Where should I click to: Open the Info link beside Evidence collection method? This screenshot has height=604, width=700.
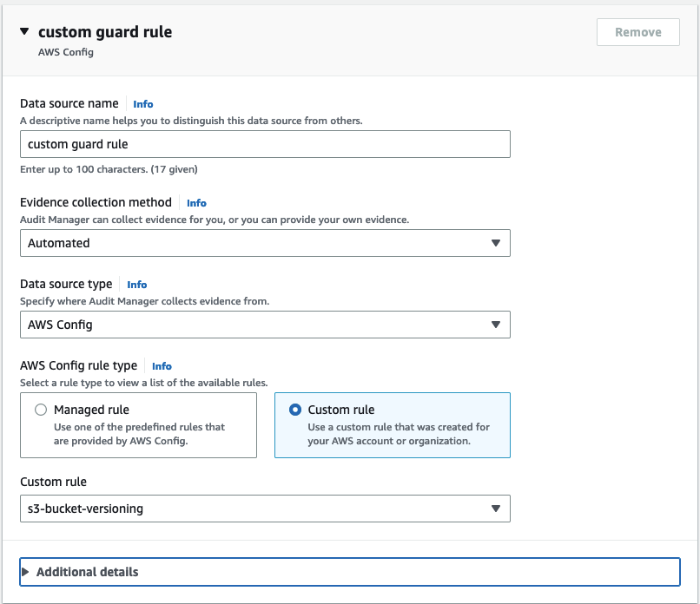(x=196, y=203)
